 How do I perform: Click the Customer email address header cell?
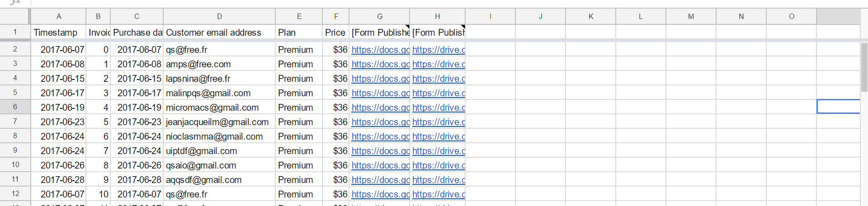point(219,33)
